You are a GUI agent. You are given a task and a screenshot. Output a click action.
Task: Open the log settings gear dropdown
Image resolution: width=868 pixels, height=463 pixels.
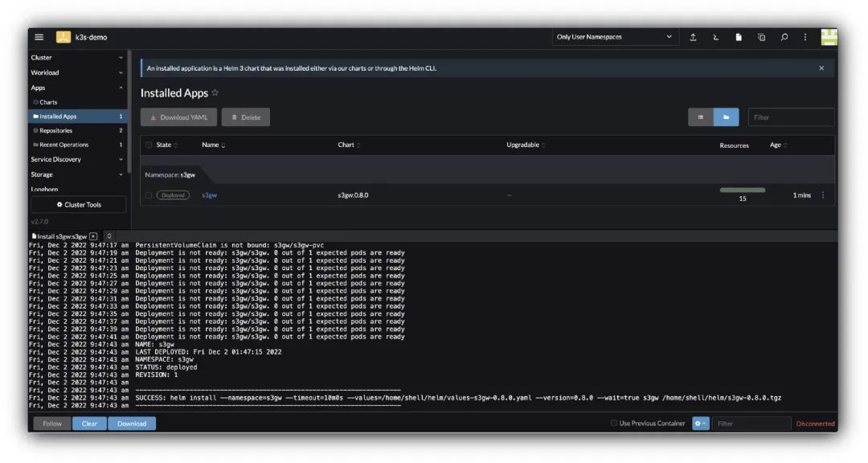(x=700, y=423)
